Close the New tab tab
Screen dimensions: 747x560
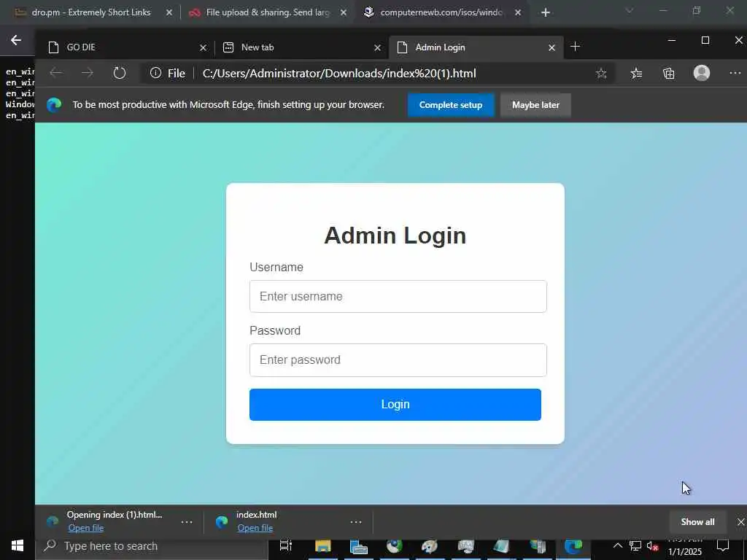(377, 47)
